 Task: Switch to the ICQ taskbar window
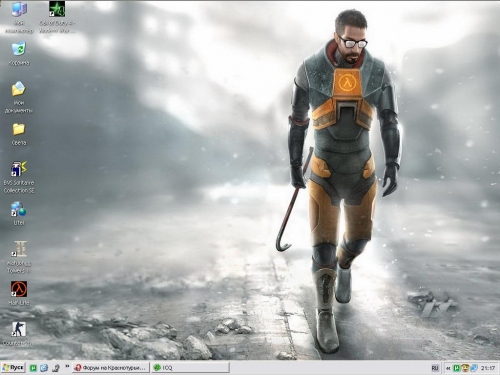click(190, 368)
